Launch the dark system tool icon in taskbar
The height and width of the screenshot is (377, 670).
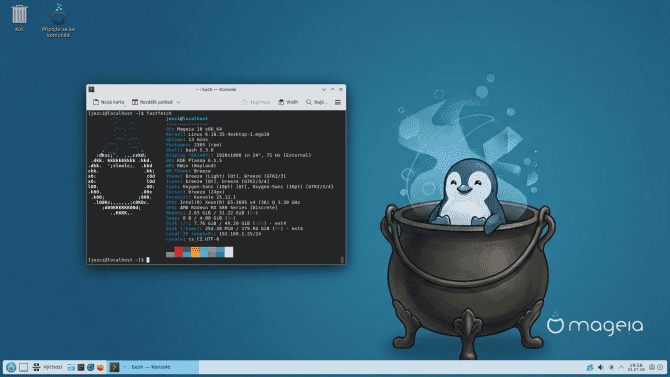[x=81, y=367]
